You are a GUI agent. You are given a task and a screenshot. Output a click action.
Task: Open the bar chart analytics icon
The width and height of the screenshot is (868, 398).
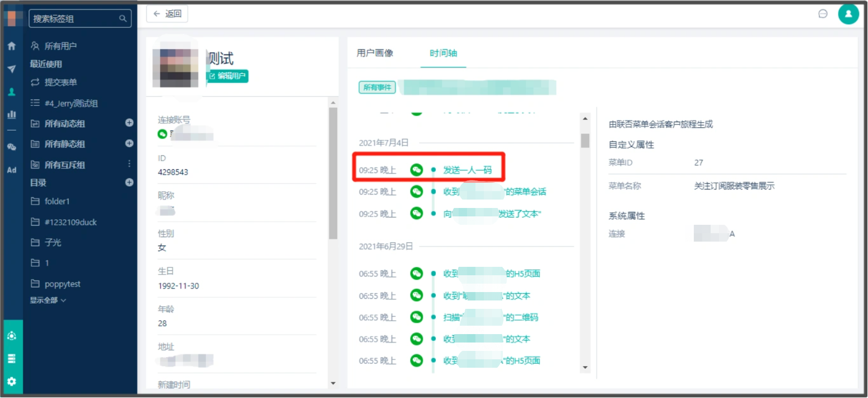(11, 114)
